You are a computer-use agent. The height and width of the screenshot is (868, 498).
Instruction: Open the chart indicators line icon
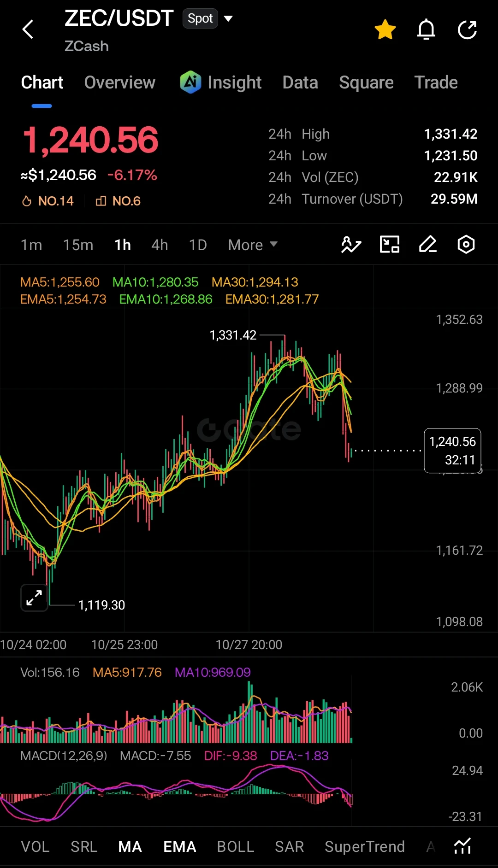[351, 244]
